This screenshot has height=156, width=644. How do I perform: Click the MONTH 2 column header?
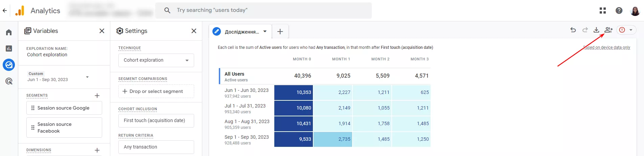pyautogui.click(x=380, y=59)
